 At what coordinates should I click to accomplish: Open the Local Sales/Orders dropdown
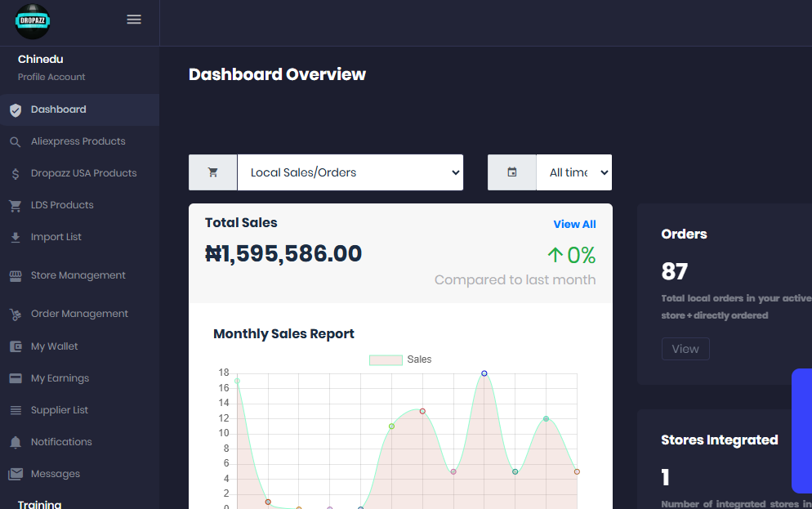(x=350, y=172)
